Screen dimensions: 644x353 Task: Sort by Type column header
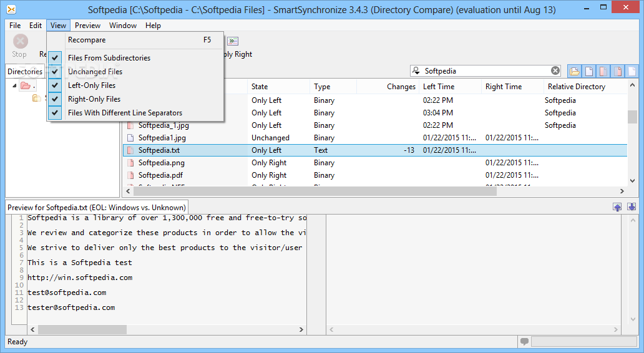[x=333, y=87]
